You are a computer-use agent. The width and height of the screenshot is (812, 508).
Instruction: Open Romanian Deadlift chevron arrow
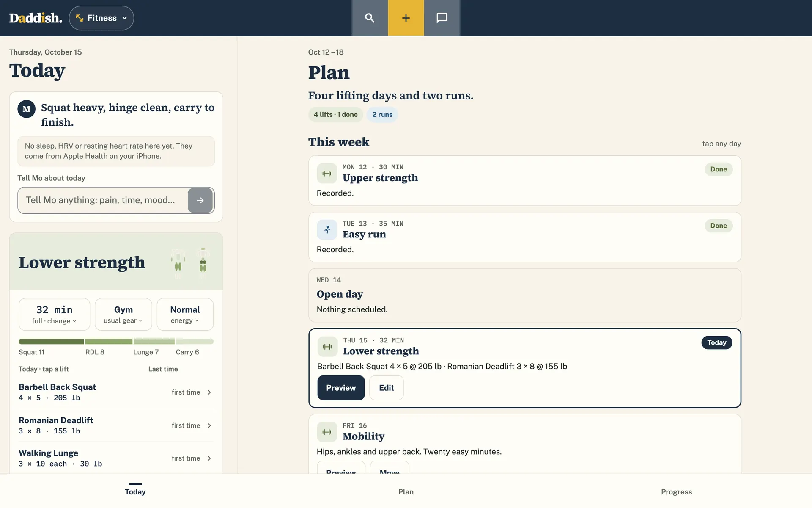coord(209,425)
